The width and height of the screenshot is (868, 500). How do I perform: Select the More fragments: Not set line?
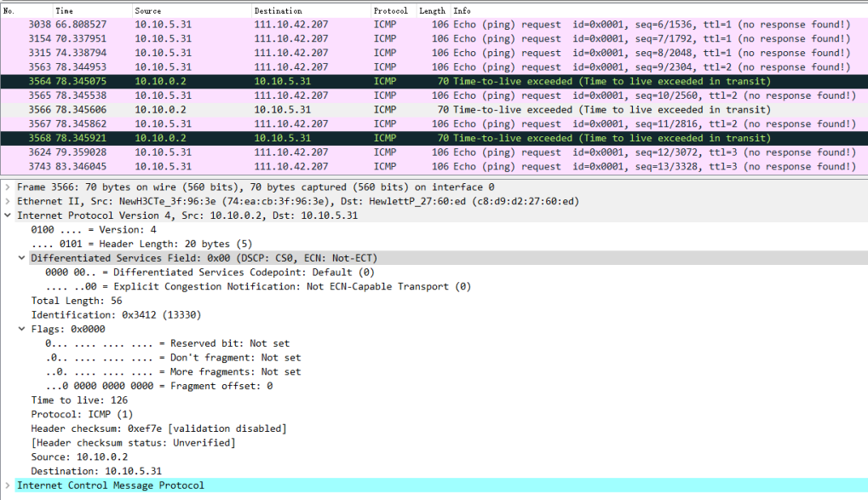173,372
